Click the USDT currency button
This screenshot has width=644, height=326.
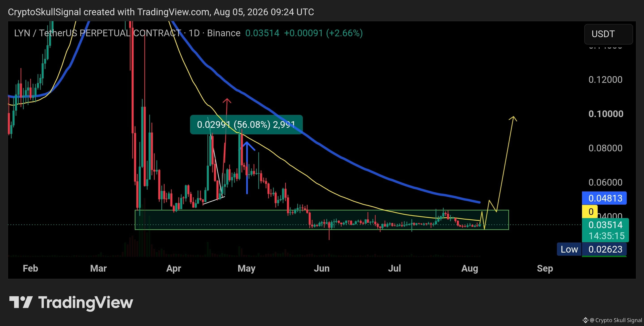608,34
